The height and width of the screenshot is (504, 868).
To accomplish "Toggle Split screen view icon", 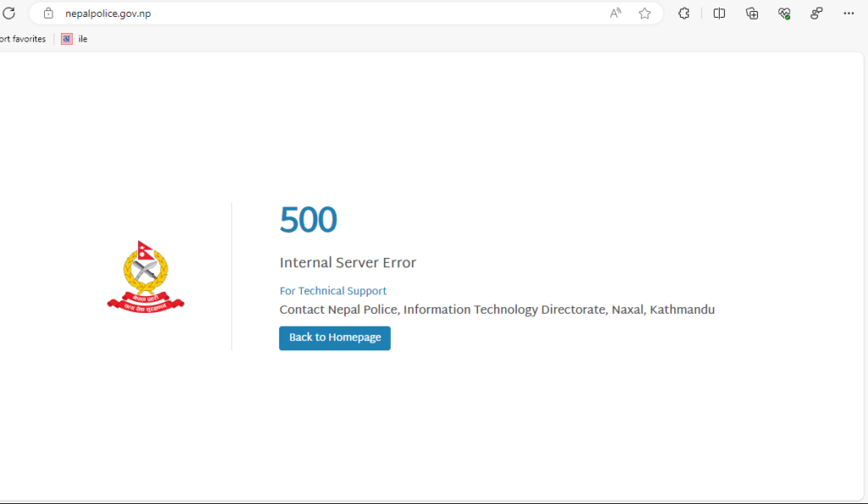I will point(719,13).
